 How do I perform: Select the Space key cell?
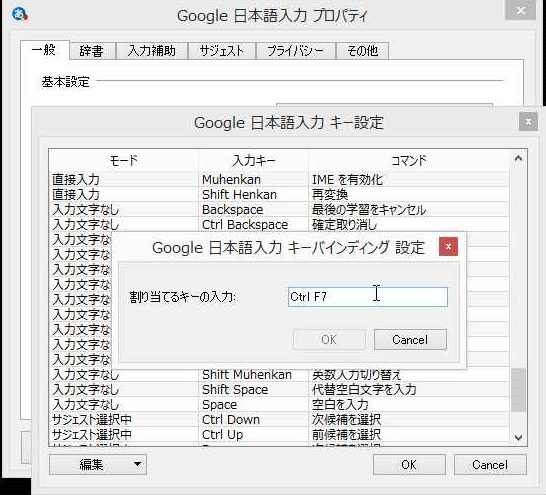click(254, 404)
